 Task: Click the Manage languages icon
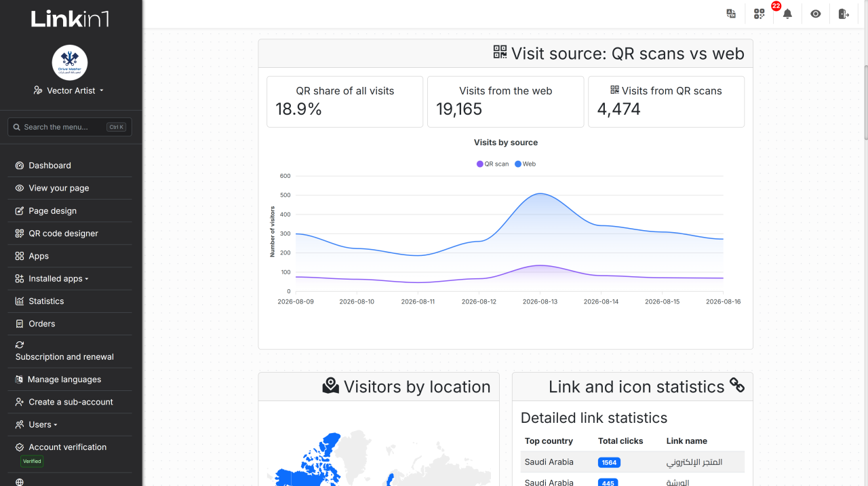point(20,379)
